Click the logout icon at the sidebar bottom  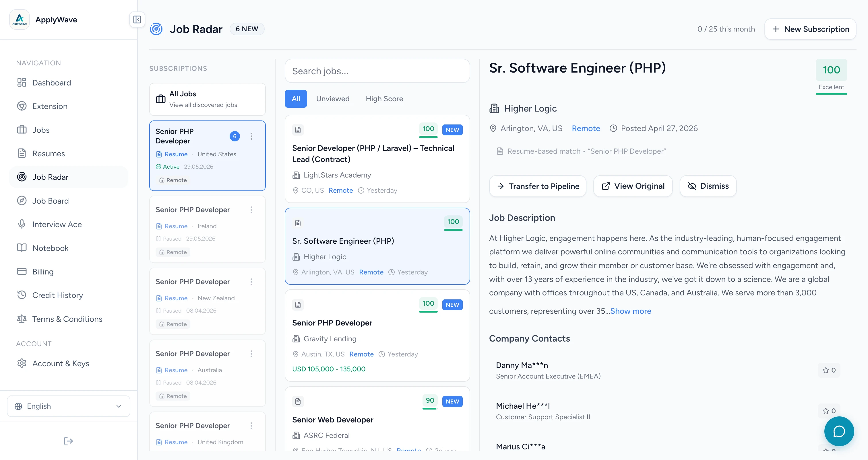tap(68, 441)
